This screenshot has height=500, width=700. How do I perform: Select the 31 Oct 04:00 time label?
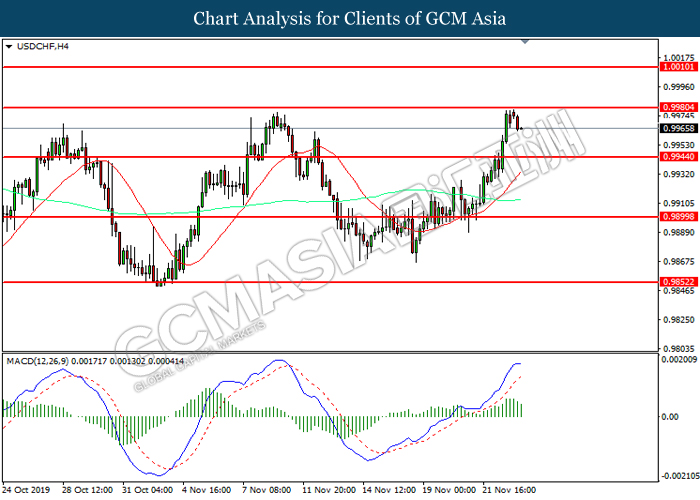click(146, 491)
